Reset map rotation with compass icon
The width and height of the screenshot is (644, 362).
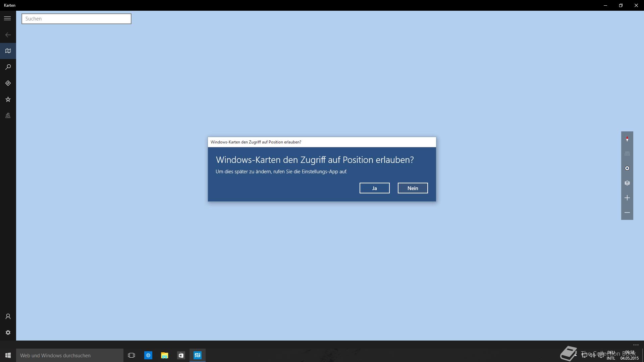(x=627, y=139)
